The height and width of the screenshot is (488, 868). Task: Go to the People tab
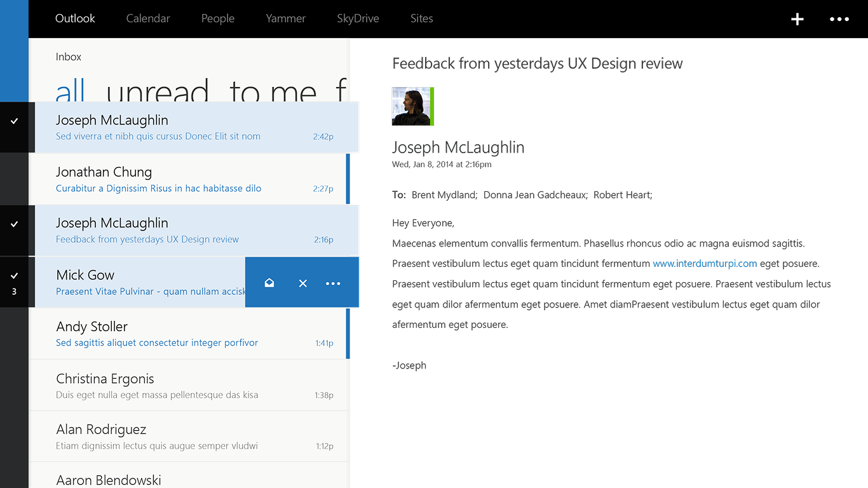coord(218,18)
